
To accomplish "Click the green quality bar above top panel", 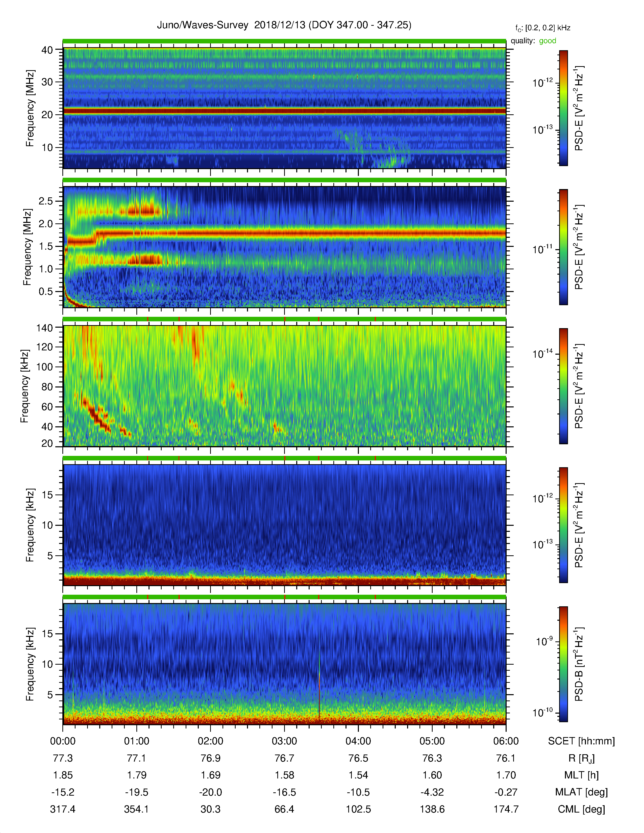I will click(x=284, y=41).
